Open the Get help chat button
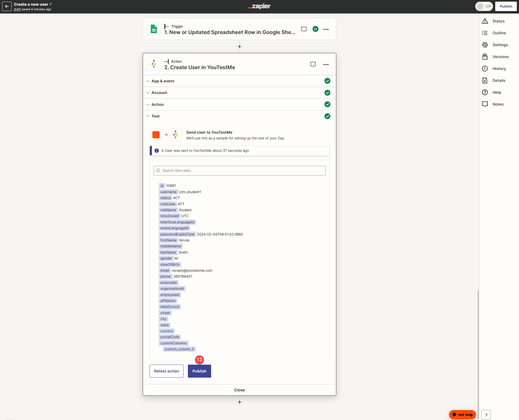This screenshot has width=519, height=420. pyautogui.click(x=462, y=415)
